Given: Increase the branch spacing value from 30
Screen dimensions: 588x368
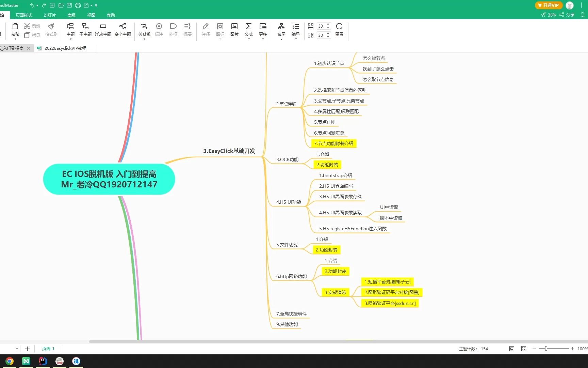Looking at the screenshot, I should pos(327,24).
